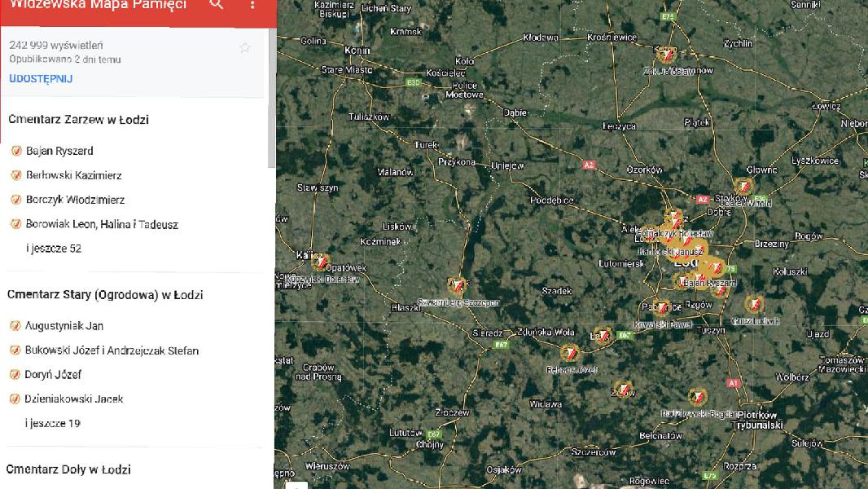Viewport: 868px width, 489px height.
Task: Click the Obarek Witold marker near Stryków
Action: [743, 187]
